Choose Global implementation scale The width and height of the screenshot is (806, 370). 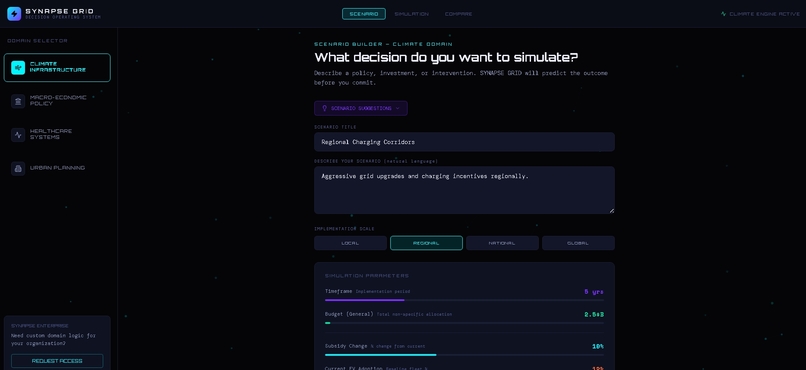click(x=578, y=243)
